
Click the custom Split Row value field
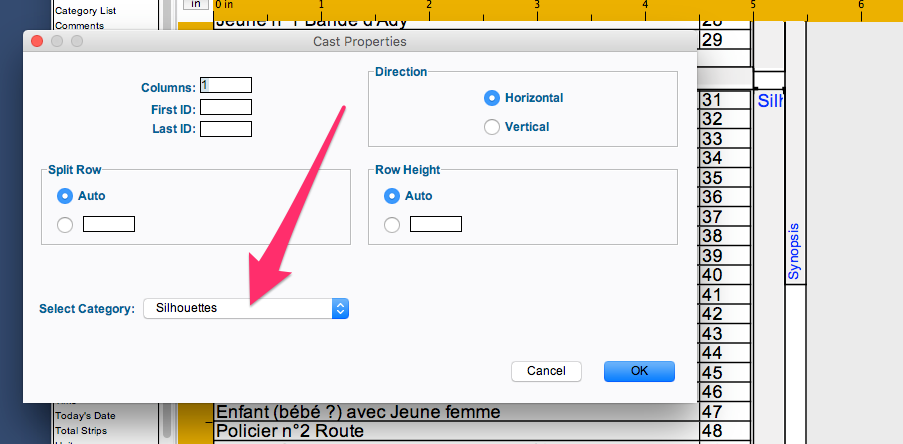108,225
